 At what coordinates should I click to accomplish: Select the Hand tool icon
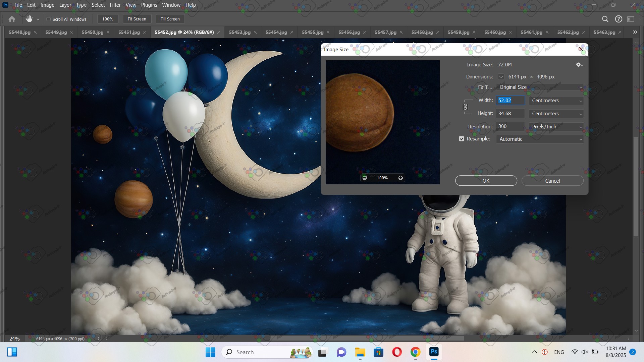(29, 19)
